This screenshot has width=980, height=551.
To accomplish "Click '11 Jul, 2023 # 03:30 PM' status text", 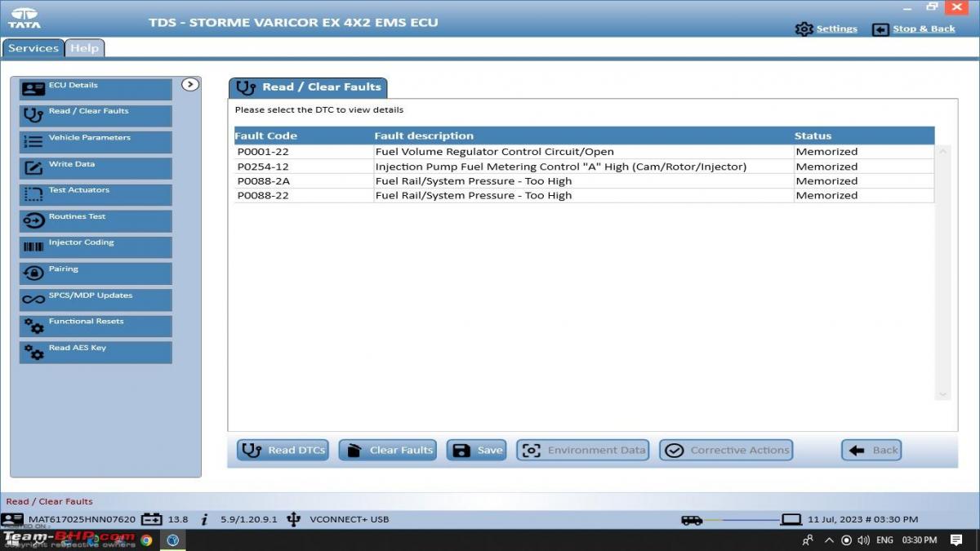I will (862, 519).
